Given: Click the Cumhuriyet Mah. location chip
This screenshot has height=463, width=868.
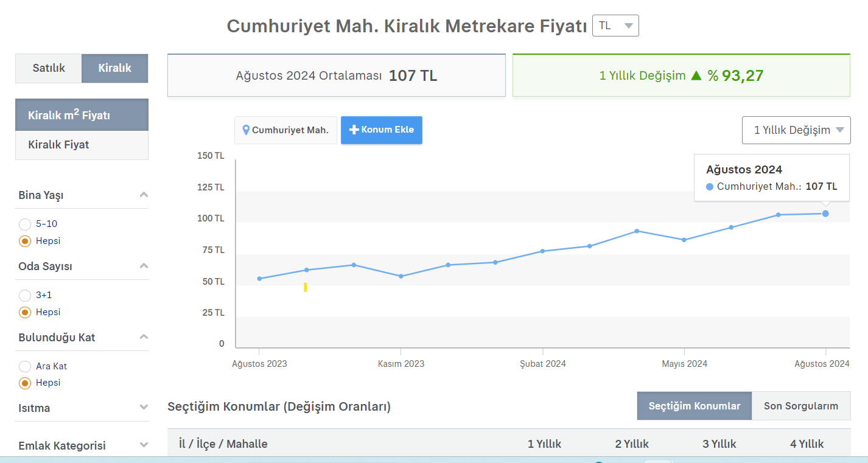Looking at the screenshot, I should [285, 130].
